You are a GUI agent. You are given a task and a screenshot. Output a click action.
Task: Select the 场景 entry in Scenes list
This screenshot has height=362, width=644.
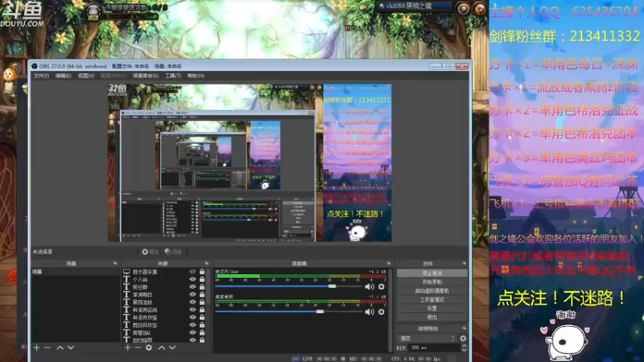coord(75,272)
